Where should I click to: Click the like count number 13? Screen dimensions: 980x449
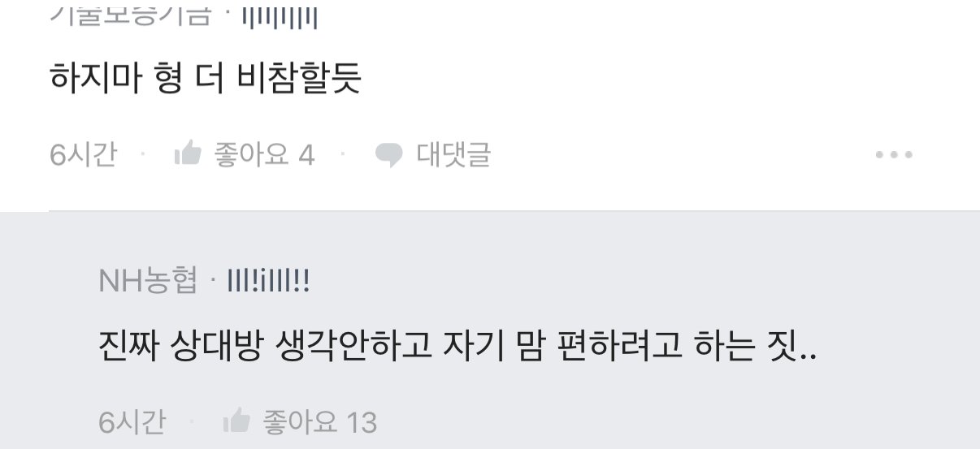pos(362,422)
